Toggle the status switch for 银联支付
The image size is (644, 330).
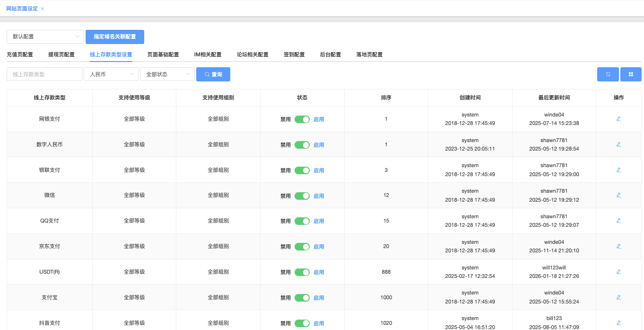tap(302, 170)
